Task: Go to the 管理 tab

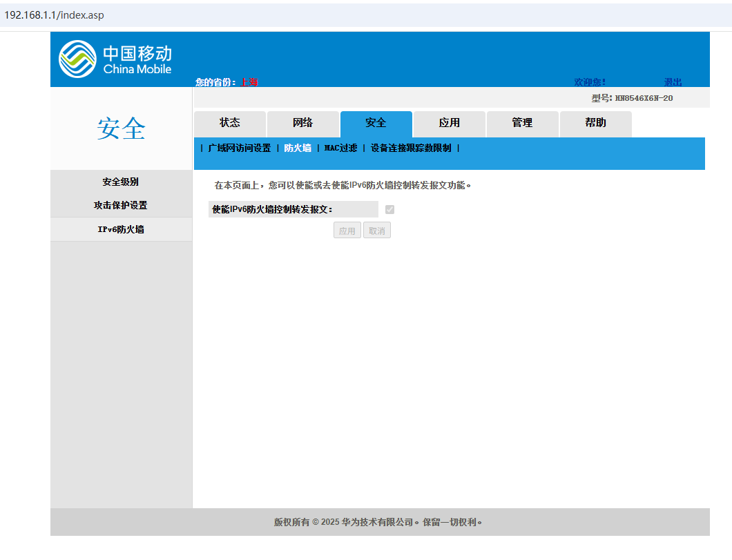Action: coord(522,124)
